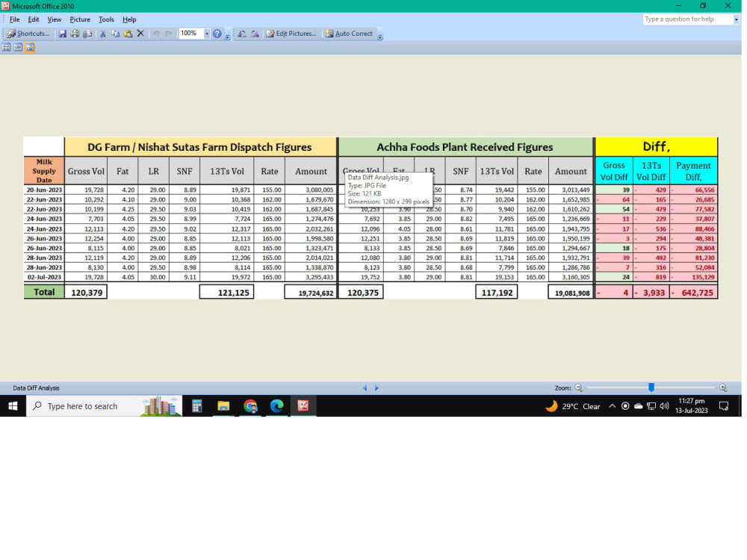Click the Print icon
Image resolution: width=747 pixels, height=560 pixels.
tap(75, 33)
